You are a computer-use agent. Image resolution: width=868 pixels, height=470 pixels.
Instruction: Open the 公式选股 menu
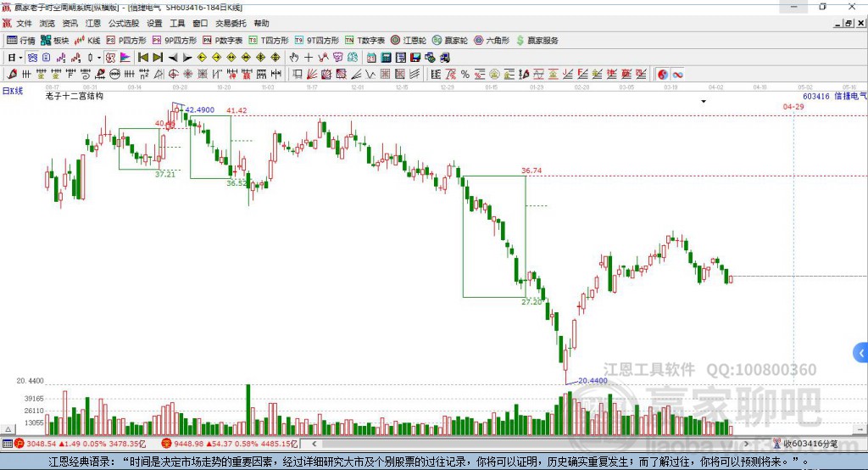(x=124, y=23)
